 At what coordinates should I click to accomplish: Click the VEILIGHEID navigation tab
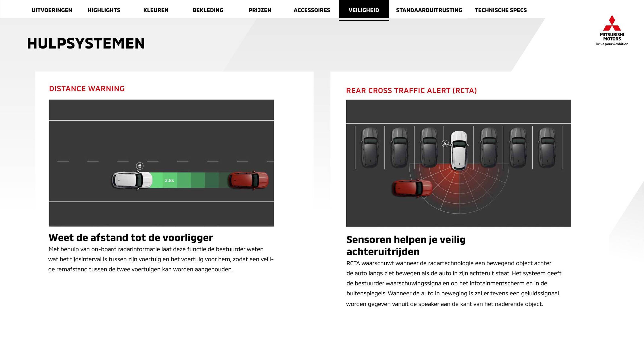(364, 10)
